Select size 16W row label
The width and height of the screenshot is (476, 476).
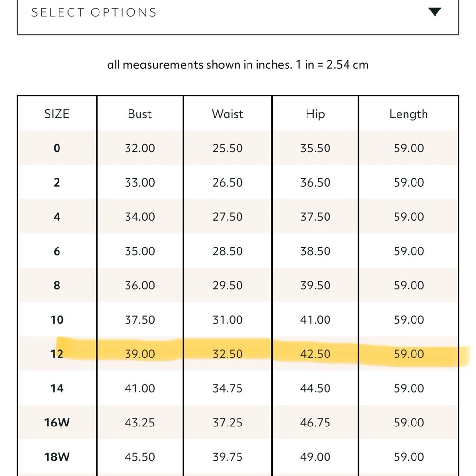pos(57,423)
